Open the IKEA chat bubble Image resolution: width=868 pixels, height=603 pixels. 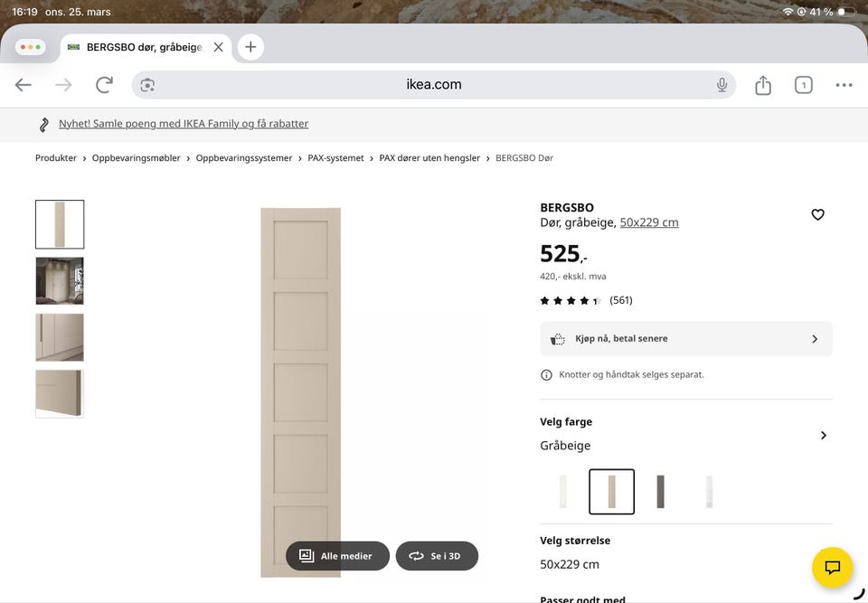click(830, 567)
